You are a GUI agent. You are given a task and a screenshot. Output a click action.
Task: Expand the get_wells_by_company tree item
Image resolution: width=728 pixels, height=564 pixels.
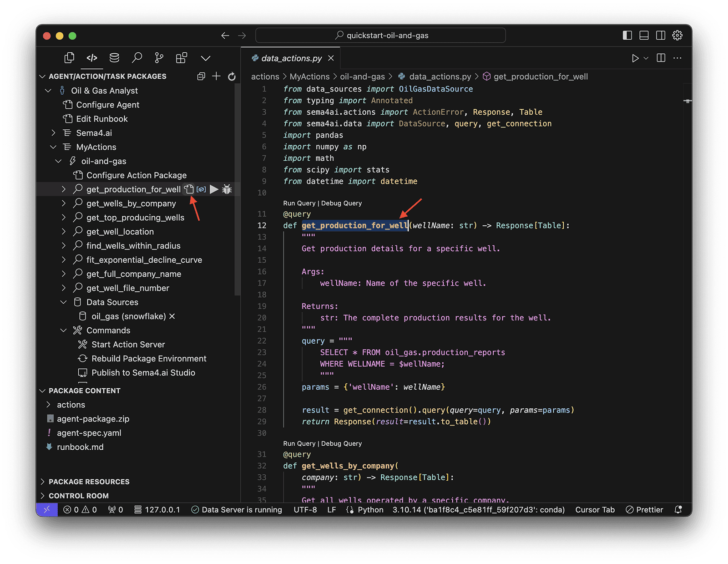[64, 203]
